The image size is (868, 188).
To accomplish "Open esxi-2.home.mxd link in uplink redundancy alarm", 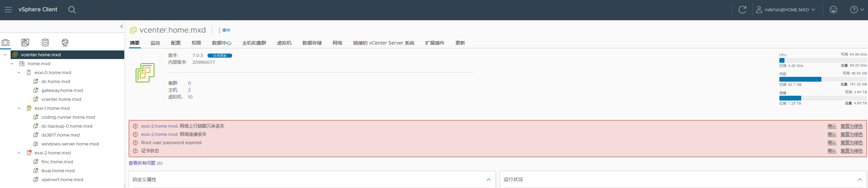I will pyautogui.click(x=159, y=126).
